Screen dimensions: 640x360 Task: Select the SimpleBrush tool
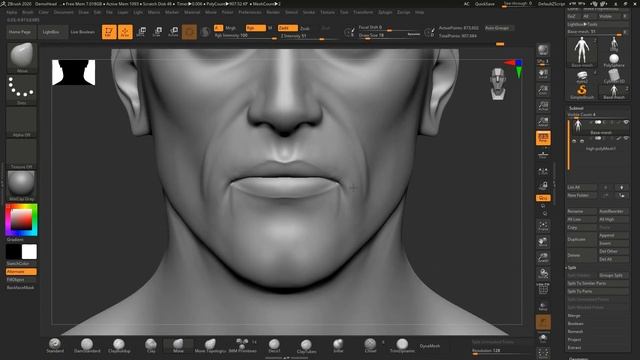point(582,91)
